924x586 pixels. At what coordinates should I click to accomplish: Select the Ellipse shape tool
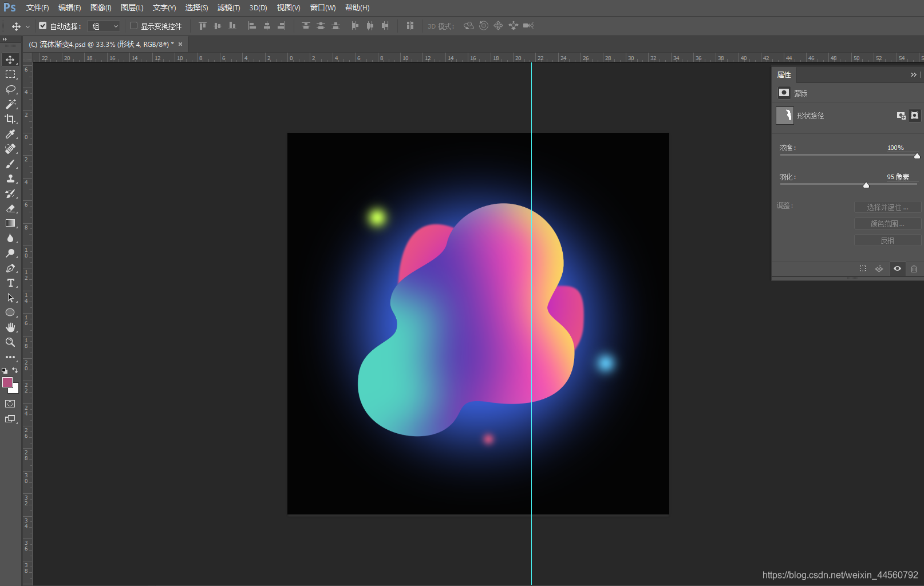(x=10, y=312)
